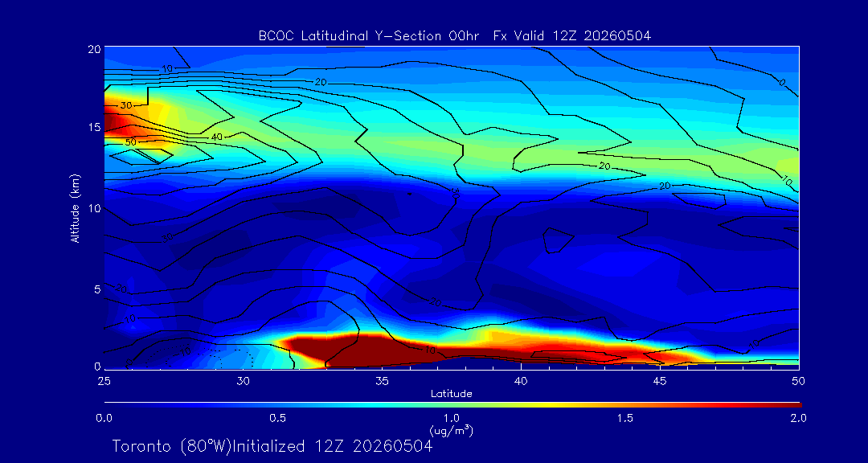Click the 2.0 maximum colorbar label
Screen dimensions: 868x463
click(x=798, y=418)
